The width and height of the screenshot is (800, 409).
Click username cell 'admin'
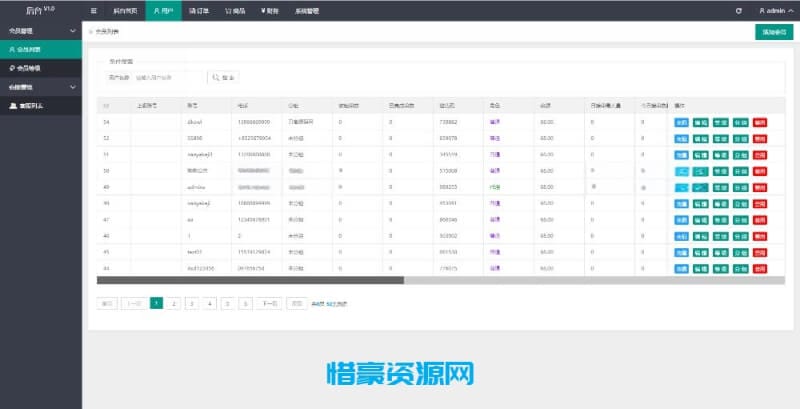(195, 187)
